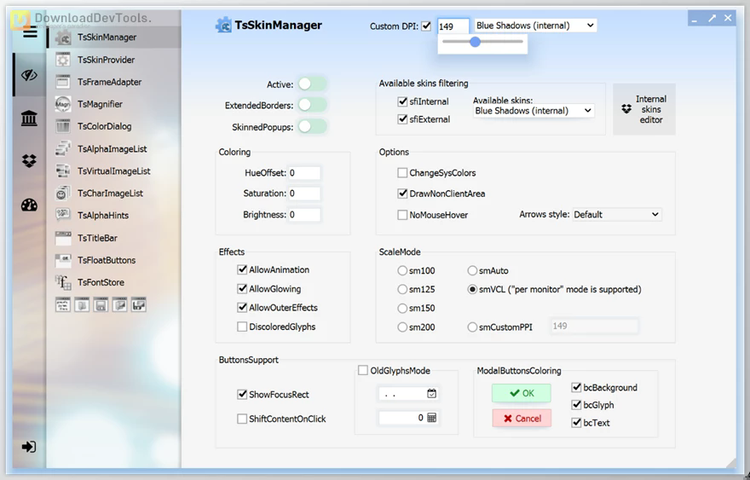Image resolution: width=750 pixels, height=480 pixels.
Task: Select the sm100 scale mode
Action: [x=402, y=271]
